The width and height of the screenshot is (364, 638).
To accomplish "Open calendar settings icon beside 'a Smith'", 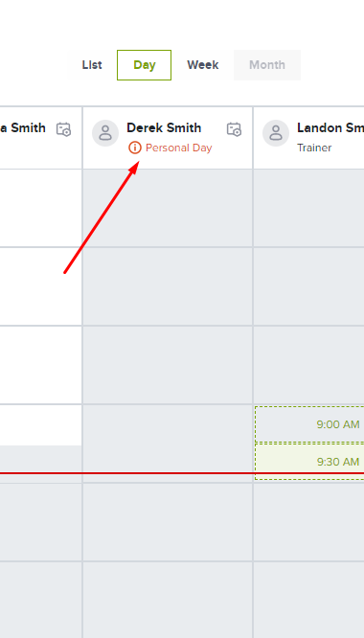I will [x=63, y=129].
